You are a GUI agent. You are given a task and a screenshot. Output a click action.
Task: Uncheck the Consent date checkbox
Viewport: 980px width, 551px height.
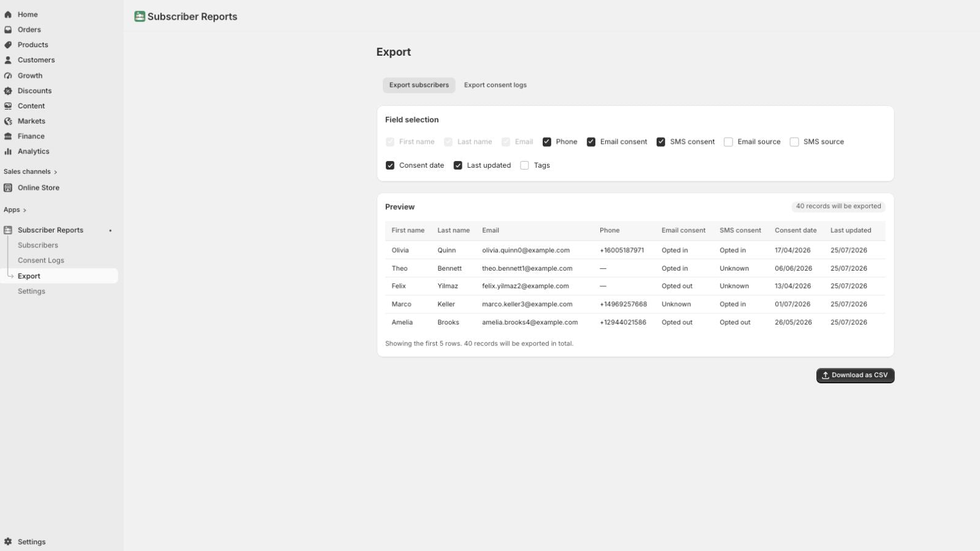tap(390, 165)
